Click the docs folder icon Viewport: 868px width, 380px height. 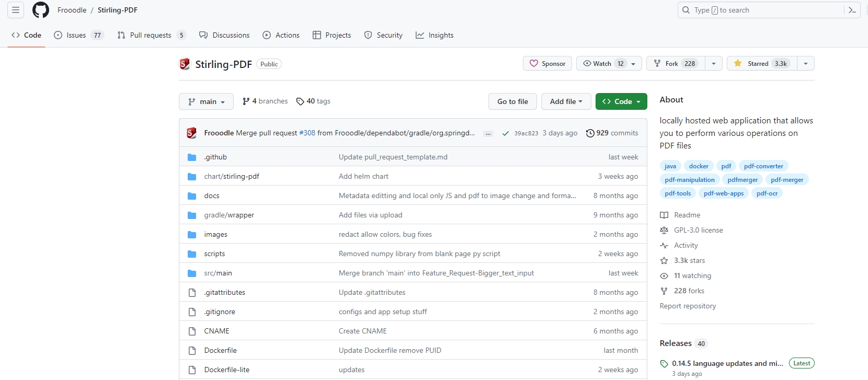tap(192, 196)
